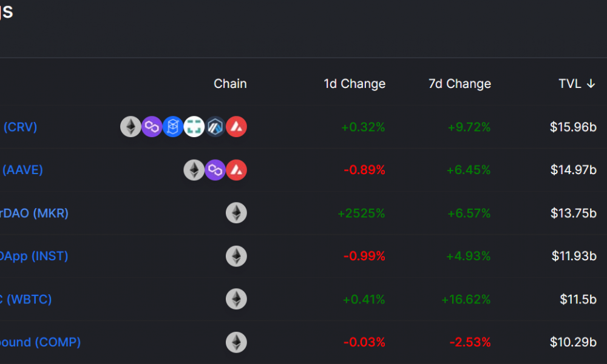Open the (CRV) protocol link
This screenshot has width=607, height=364.
pos(19,127)
